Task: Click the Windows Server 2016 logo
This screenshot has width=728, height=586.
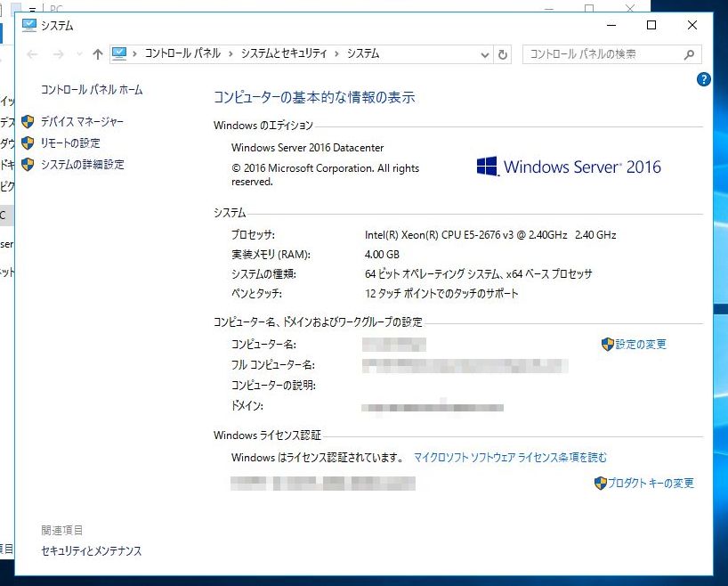Action: (x=569, y=167)
